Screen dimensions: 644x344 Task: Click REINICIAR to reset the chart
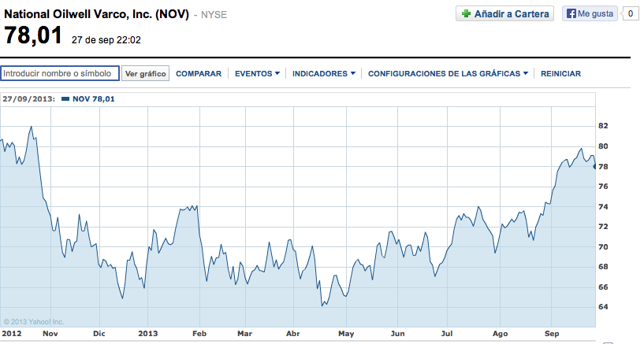pyautogui.click(x=560, y=74)
